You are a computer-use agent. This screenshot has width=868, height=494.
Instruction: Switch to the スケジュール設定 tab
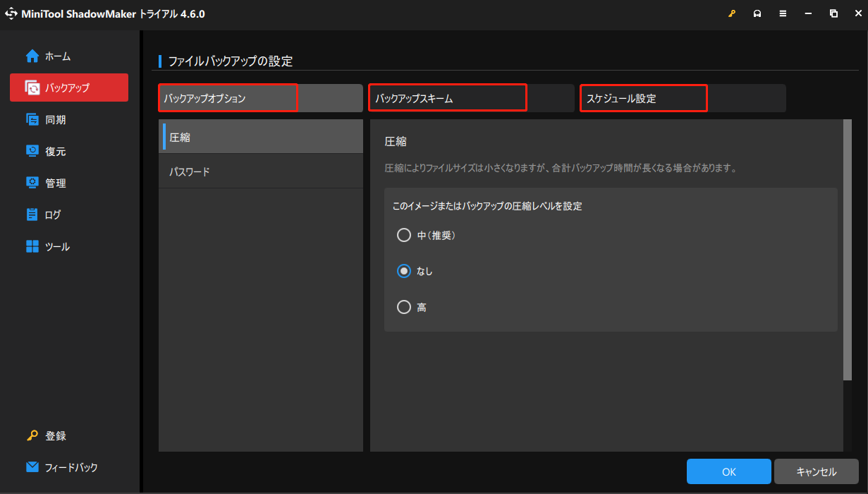(x=683, y=98)
